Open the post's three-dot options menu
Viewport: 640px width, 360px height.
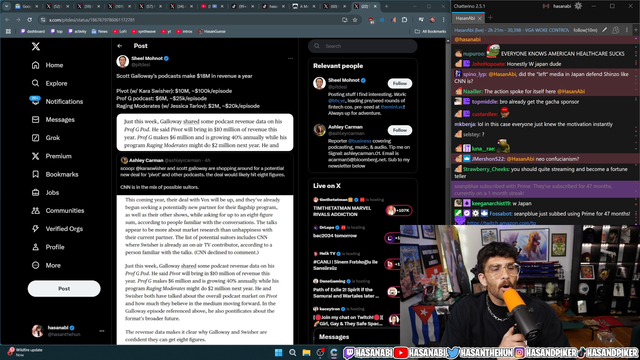click(290, 58)
